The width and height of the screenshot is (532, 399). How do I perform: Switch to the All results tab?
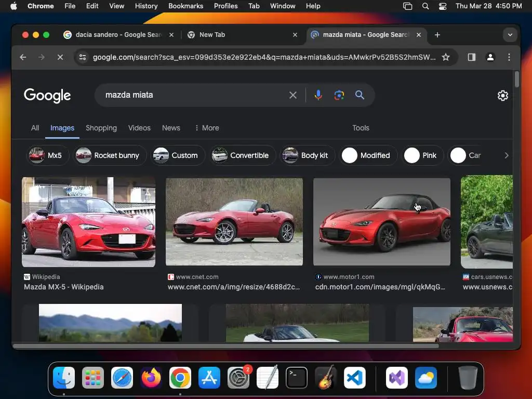(35, 128)
